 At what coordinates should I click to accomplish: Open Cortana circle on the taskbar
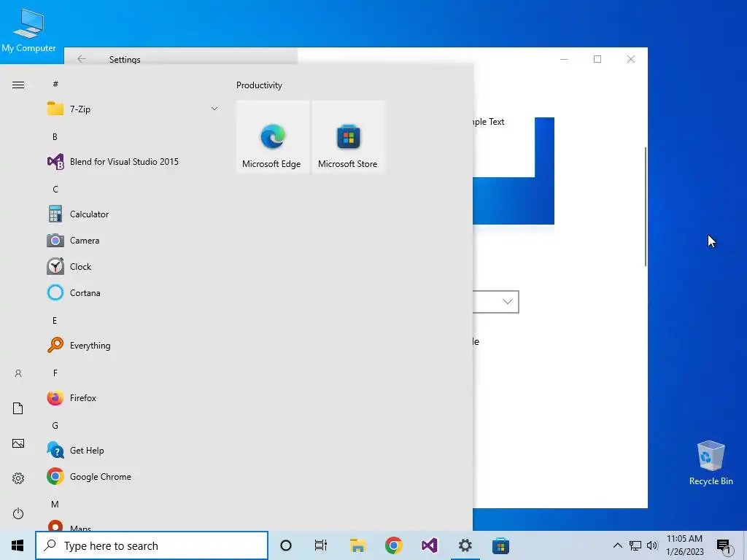[286, 545]
